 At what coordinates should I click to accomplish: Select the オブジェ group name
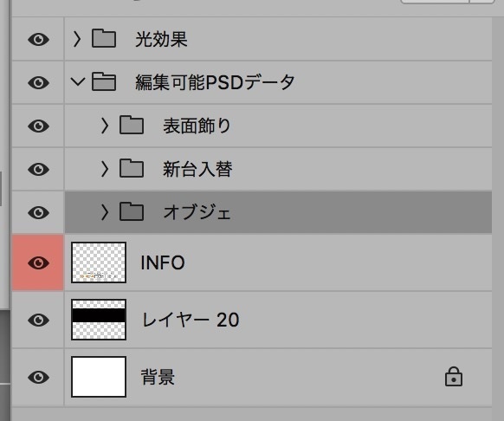[197, 212]
